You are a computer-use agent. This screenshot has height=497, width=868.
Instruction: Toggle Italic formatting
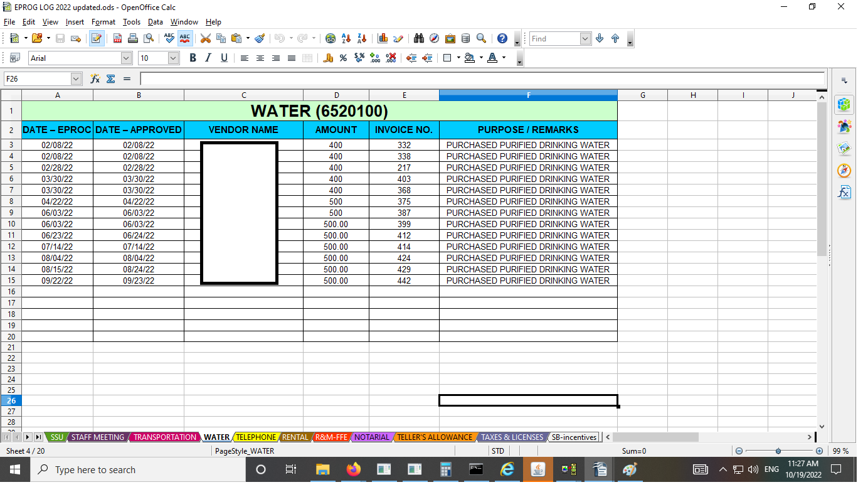[x=208, y=58]
